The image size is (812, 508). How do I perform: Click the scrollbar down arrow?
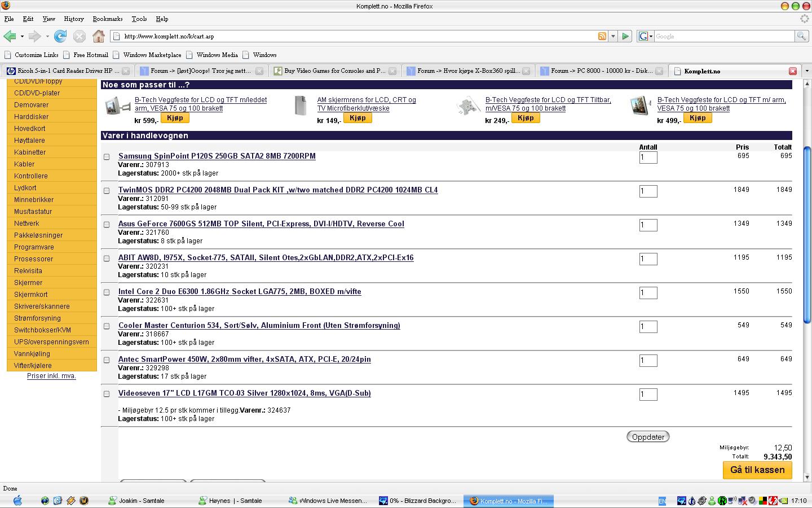(806, 477)
